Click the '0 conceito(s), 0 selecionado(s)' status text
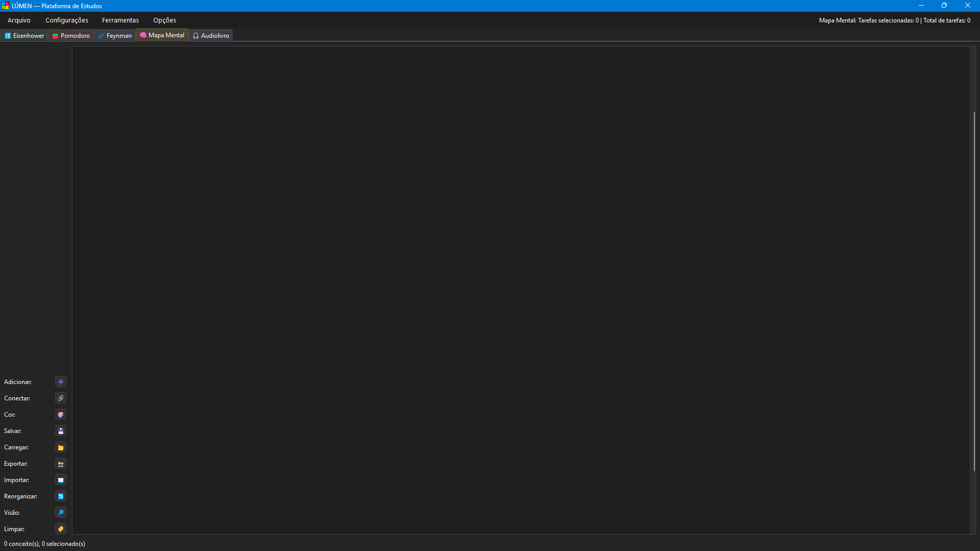Image resolution: width=980 pixels, height=551 pixels. tap(44, 544)
